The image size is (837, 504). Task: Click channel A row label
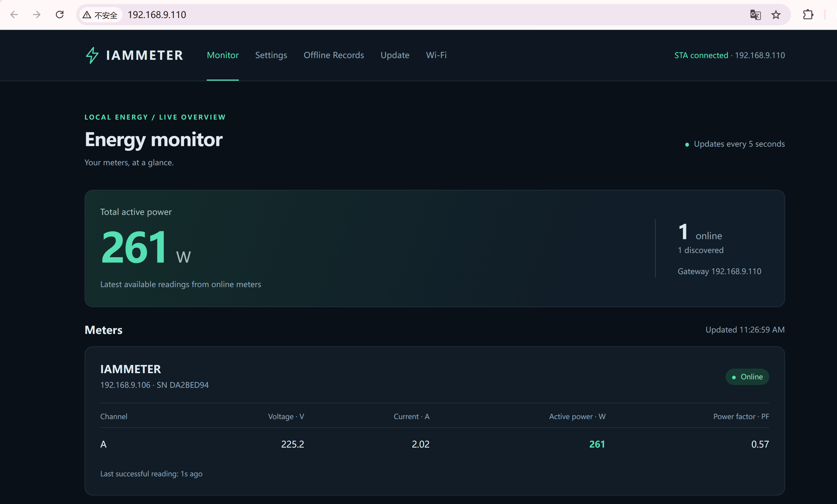coord(103,444)
